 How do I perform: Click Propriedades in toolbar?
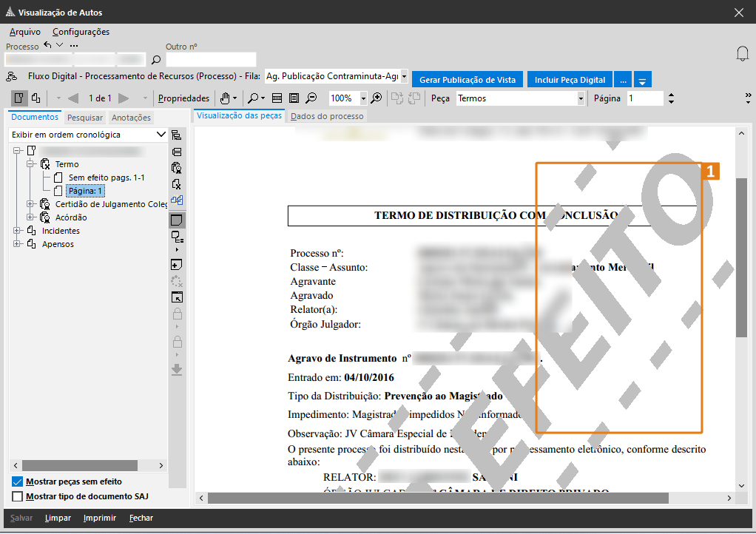183,98
